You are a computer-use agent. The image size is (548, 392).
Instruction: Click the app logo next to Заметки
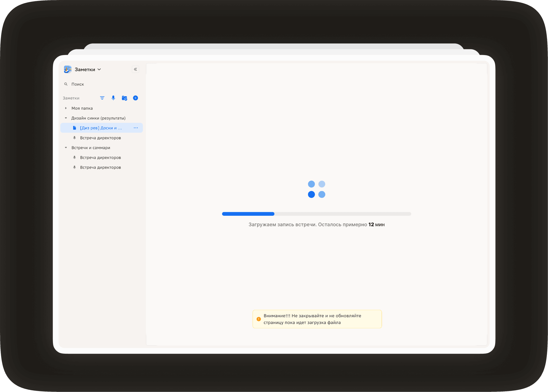(x=68, y=69)
